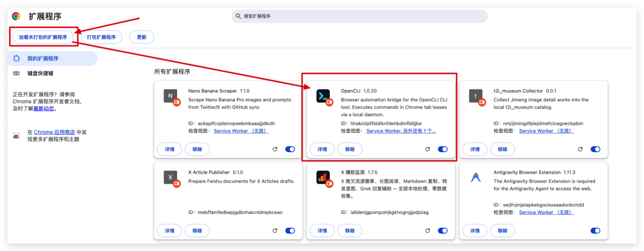Viewport: 644px width, 251px height.
Task: Remove the Antigravity Browser Extension
Action: click(x=503, y=231)
